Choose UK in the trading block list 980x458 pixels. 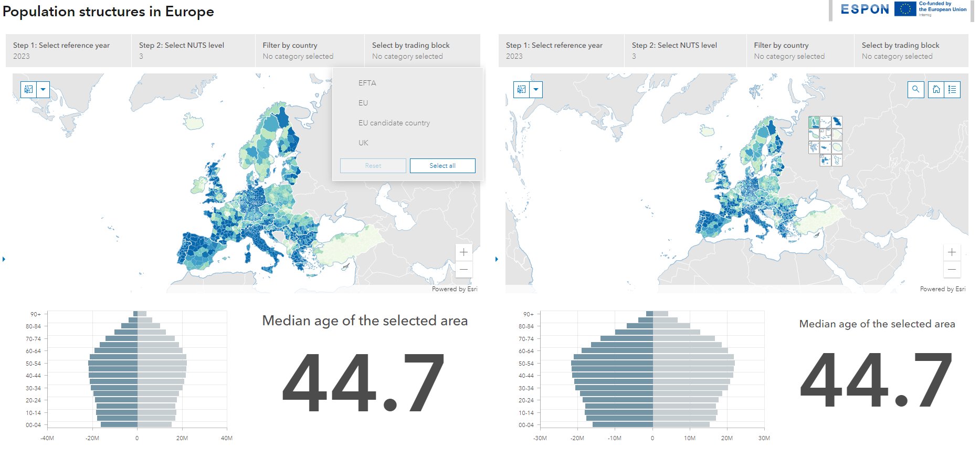[407, 143]
